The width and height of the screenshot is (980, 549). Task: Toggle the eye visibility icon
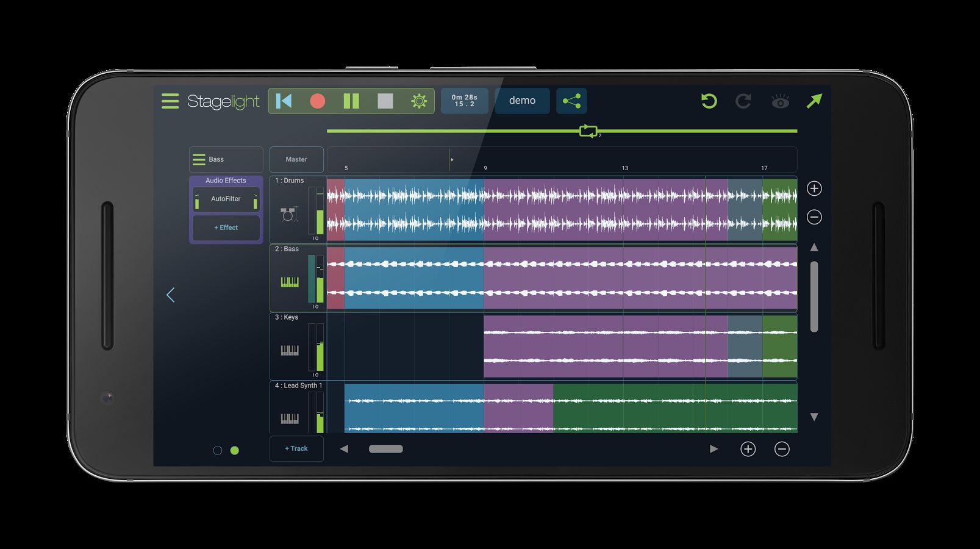coord(780,101)
